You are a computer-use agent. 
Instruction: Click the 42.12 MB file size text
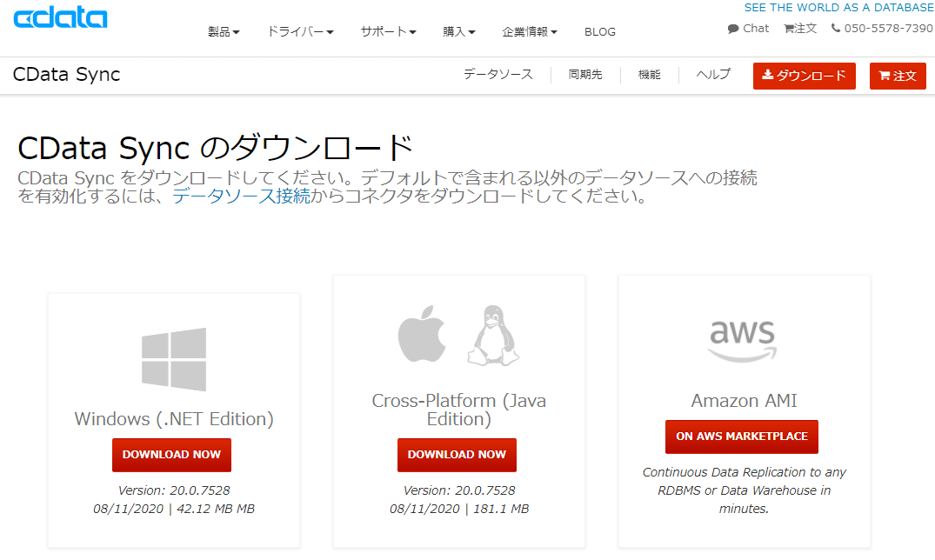[216, 509]
